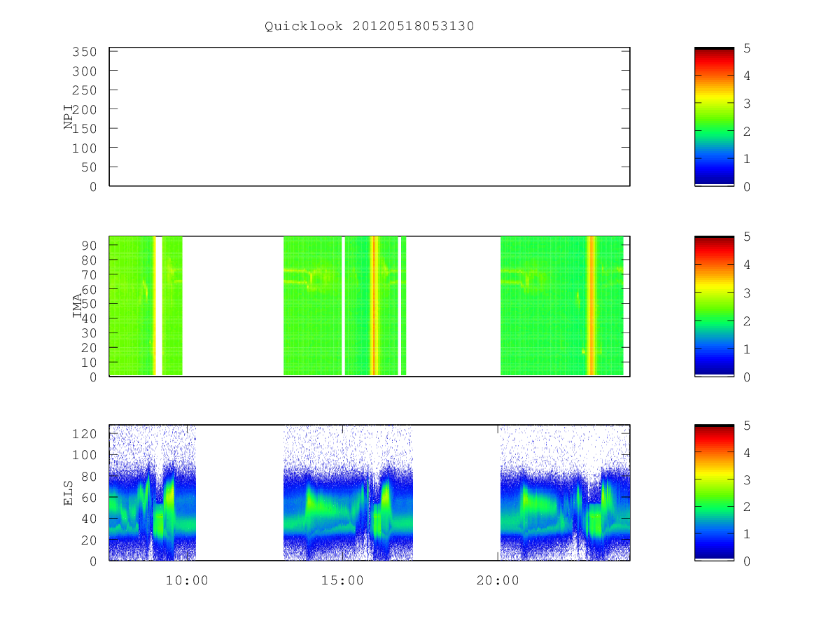This screenshot has height=630, width=840.
Task: Select the IMA y-axis label
Action: point(78,305)
